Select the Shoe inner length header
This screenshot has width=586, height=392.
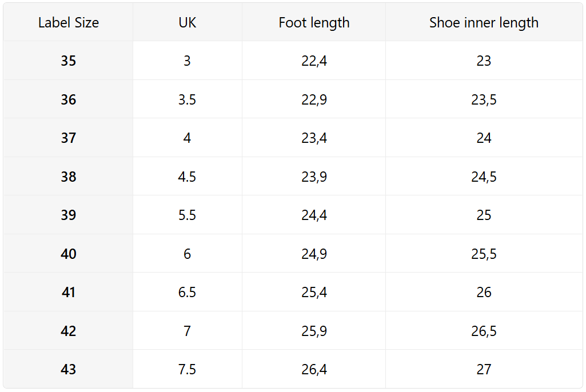coord(484,23)
